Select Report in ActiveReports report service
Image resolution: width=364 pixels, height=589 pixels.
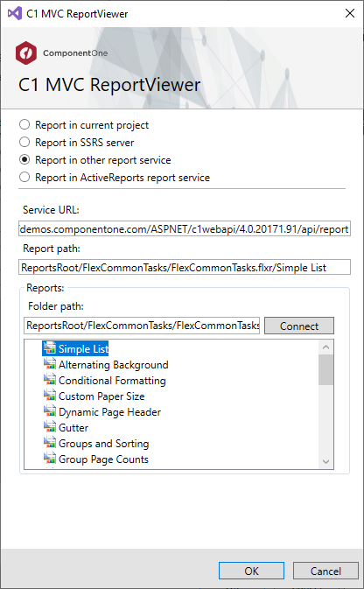pos(24,177)
